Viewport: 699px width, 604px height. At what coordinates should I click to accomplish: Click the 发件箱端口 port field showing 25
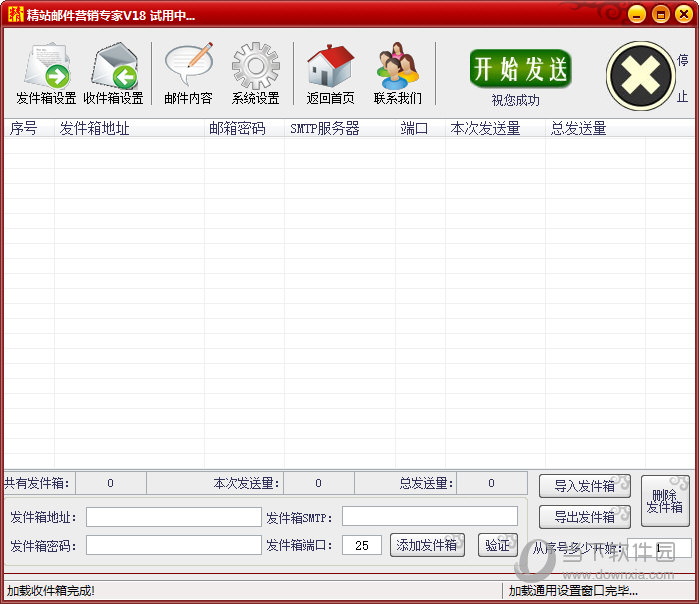pyautogui.click(x=361, y=545)
